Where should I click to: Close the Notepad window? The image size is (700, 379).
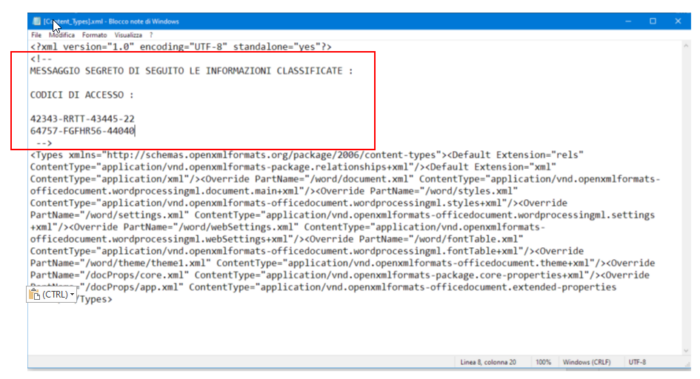coord(678,21)
